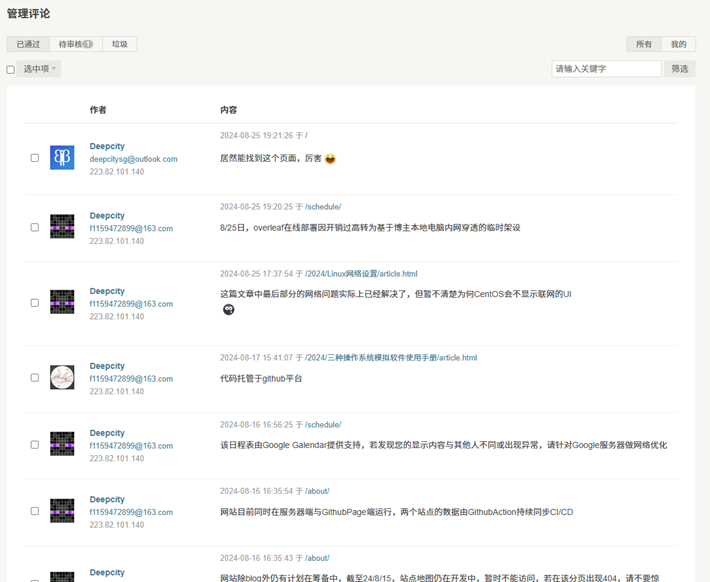Click Deepcity name on github comment row
This screenshot has width=710, height=582.
tap(107, 366)
